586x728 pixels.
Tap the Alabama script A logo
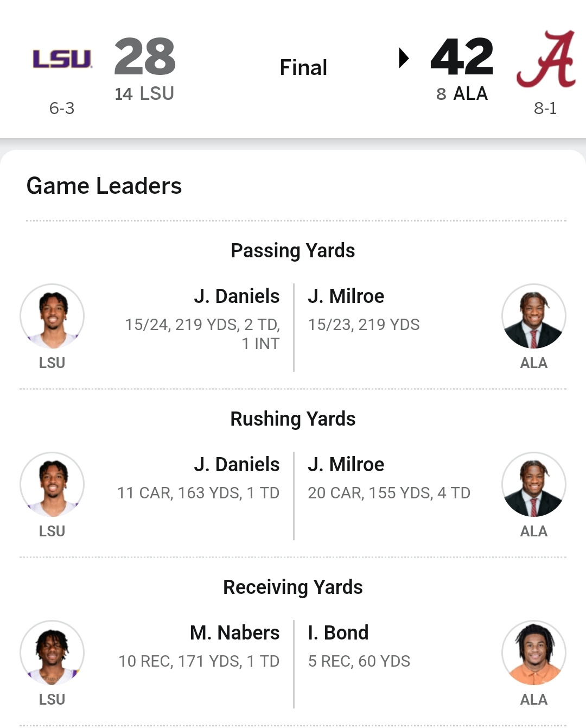pos(546,59)
